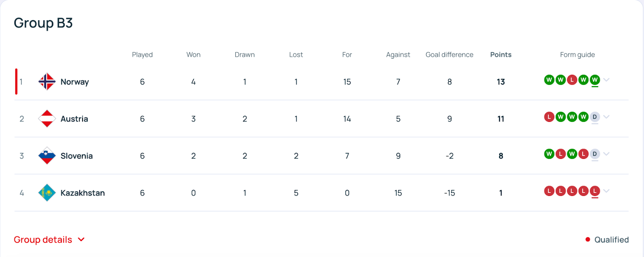The height and width of the screenshot is (257, 644).
Task: Click the Norway flag icon
Action: click(47, 82)
